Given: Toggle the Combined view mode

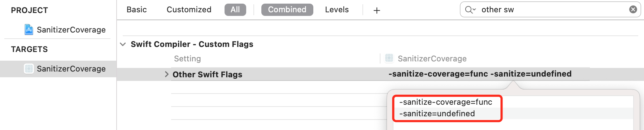Looking at the screenshot, I should (x=287, y=10).
